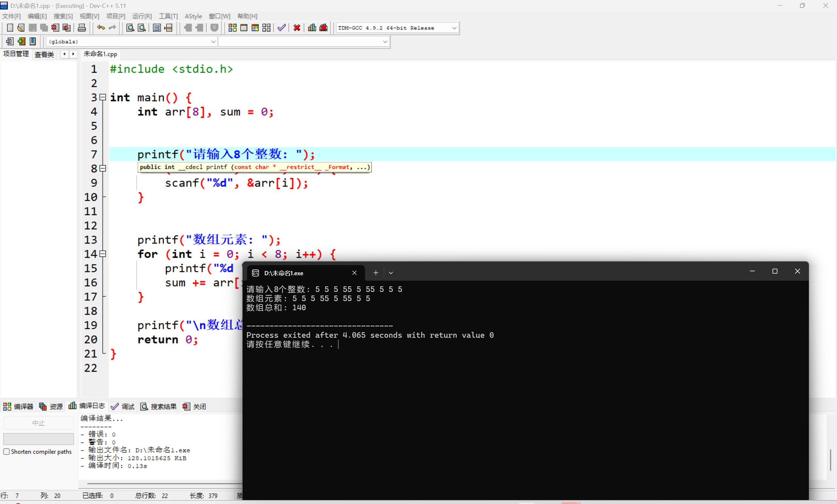Screen dimensions: 837x504
Task: Click the new tab plus in console window
Action: (x=376, y=273)
